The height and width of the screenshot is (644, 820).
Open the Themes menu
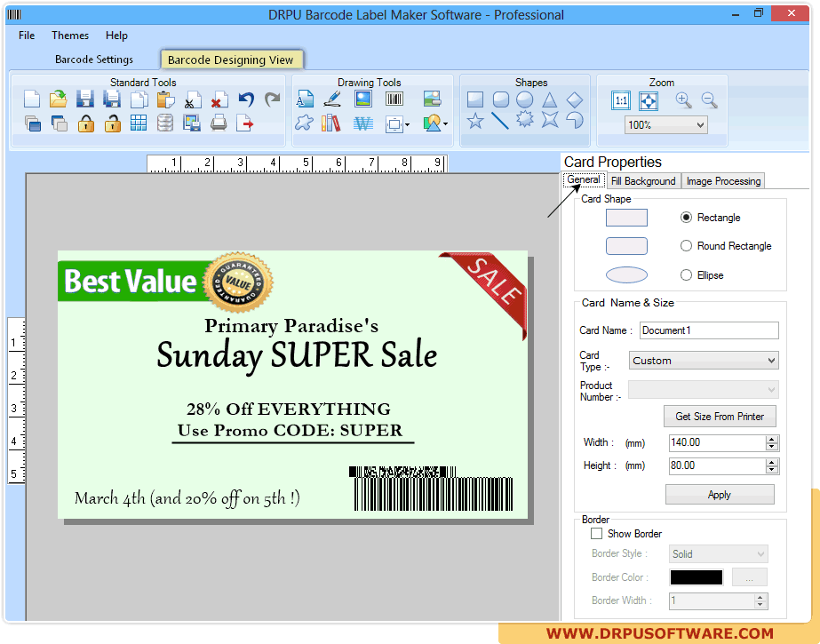click(x=70, y=36)
